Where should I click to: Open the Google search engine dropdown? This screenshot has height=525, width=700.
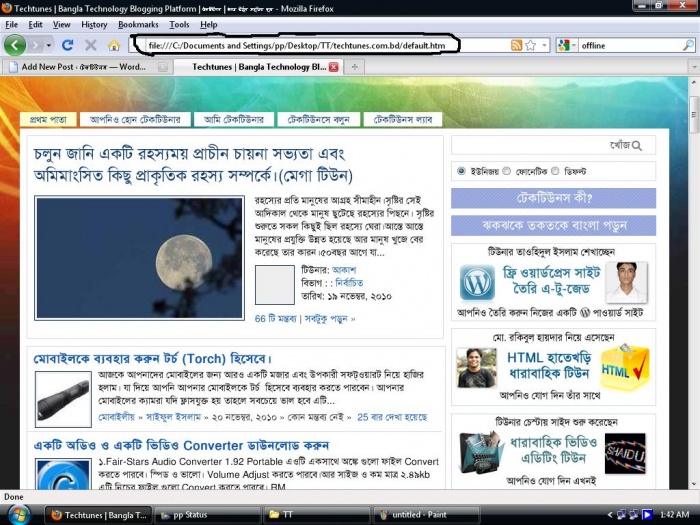(x=567, y=45)
